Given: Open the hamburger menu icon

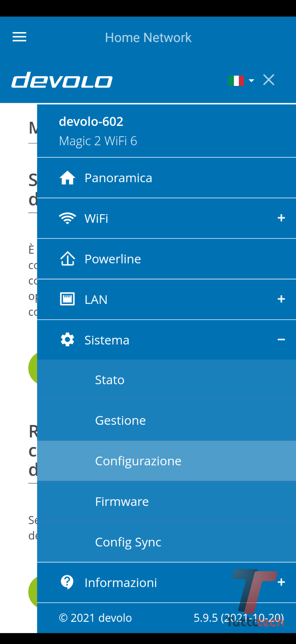Looking at the screenshot, I should coord(19,37).
